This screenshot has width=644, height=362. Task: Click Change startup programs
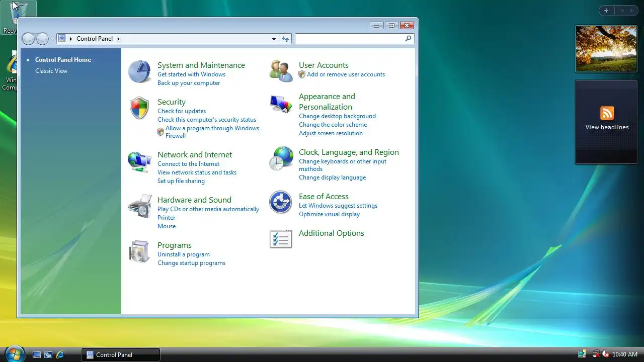pyautogui.click(x=191, y=263)
